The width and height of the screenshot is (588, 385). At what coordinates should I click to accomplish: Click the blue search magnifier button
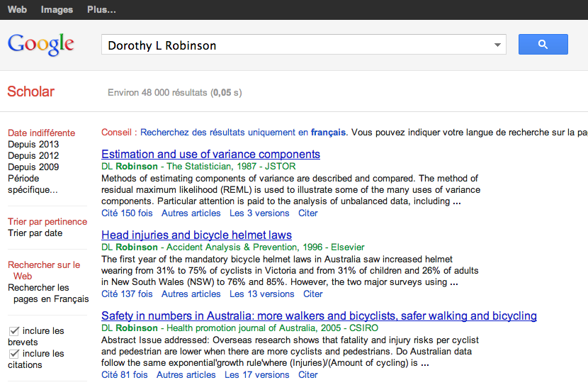click(x=543, y=44)
